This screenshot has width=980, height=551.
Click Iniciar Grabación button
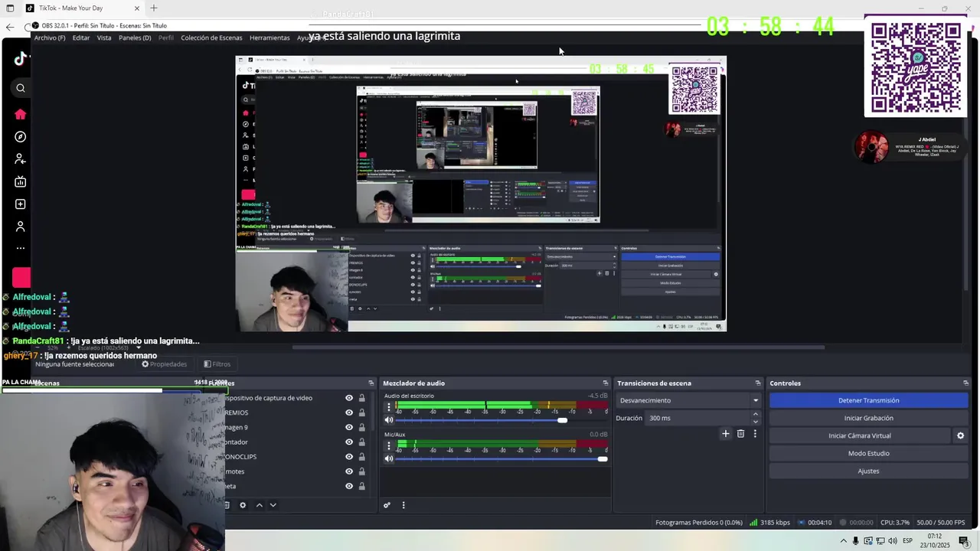point(868,418)
